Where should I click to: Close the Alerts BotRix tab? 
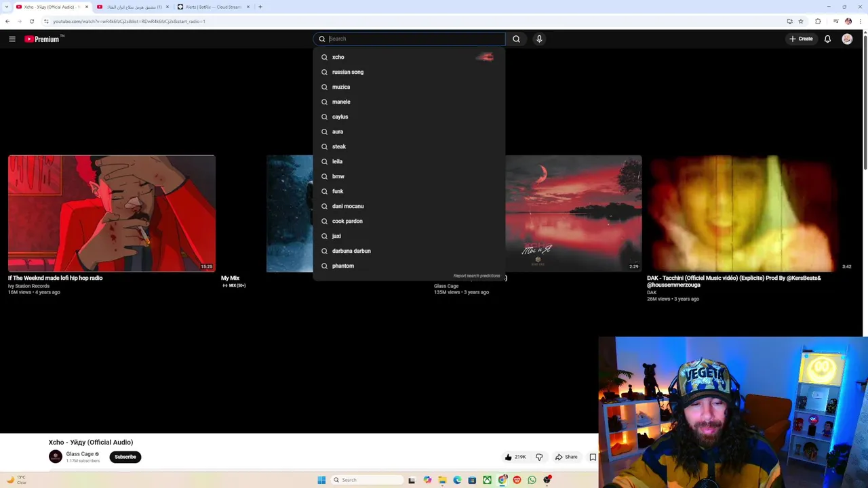[x=248, y=7]
